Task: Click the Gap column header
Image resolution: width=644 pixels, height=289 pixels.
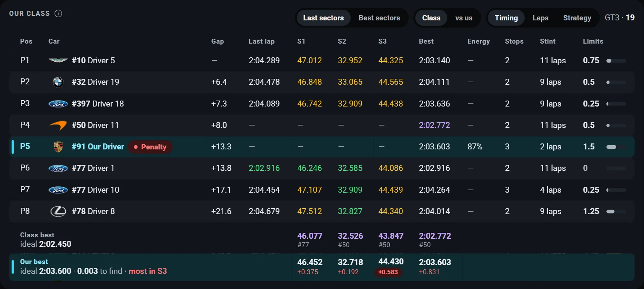Action: click(217, 41)
